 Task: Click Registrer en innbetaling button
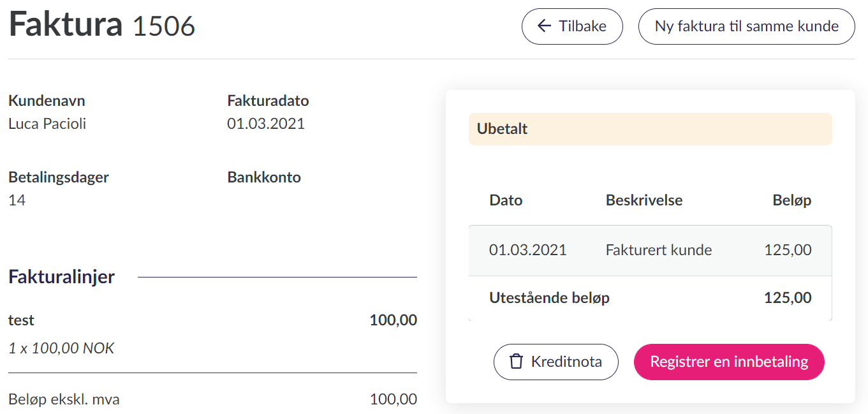pos(728,362)
